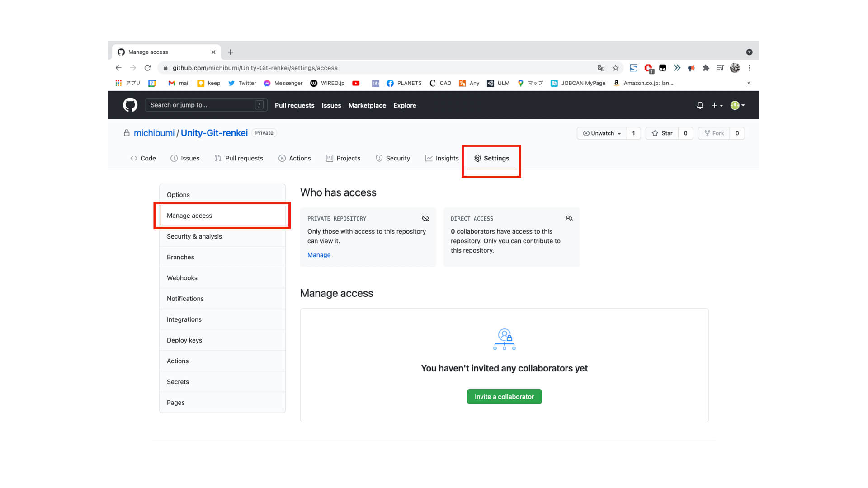The image size is (868, 488).
Task: Open the profile avatar dropdown
Action: point(737,105)
